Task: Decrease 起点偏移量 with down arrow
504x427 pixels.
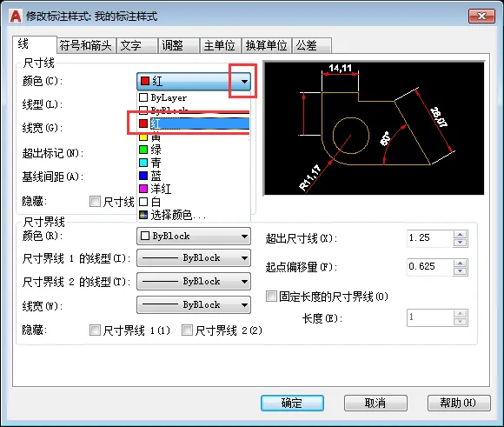Action: point(461,271)
